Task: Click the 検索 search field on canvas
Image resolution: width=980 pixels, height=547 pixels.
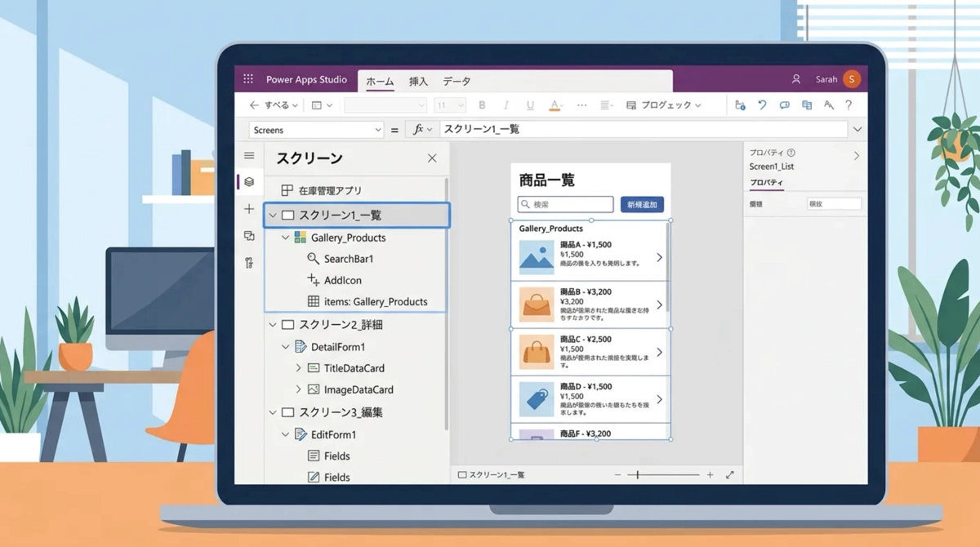Action: click(x=566, y=205)
